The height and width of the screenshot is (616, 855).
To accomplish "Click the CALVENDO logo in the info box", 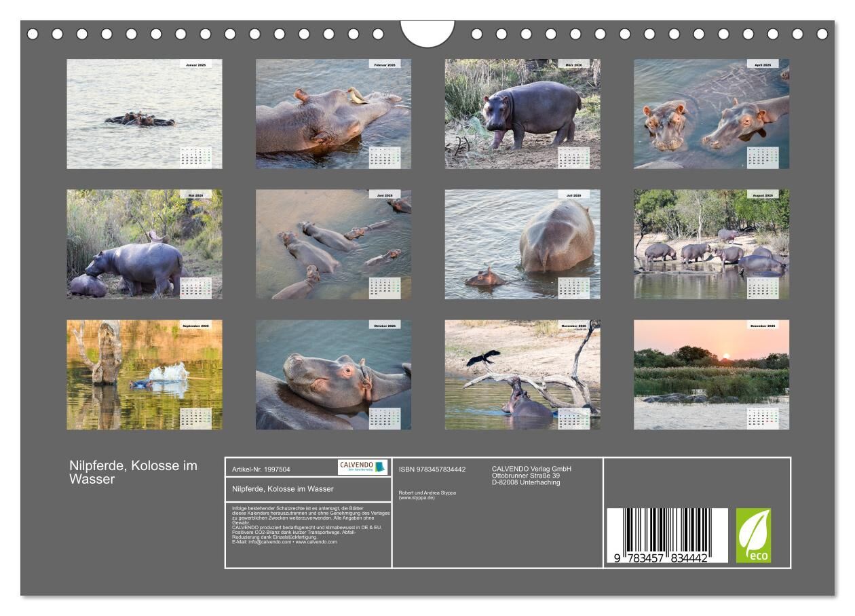I will tap(362, 467).
